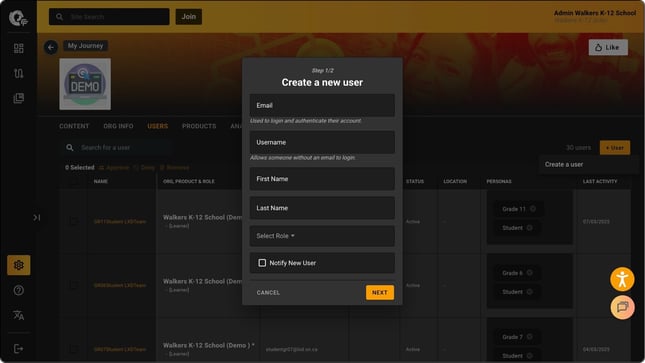Click the DEMO organization thumbnail
This screenshot has width=645, height=363.
pos(85,84)
